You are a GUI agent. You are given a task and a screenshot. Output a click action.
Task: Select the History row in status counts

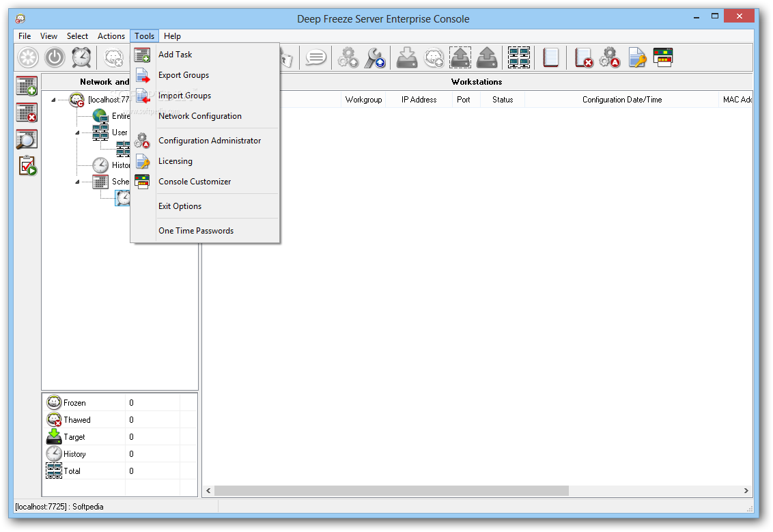pos(120,454)
